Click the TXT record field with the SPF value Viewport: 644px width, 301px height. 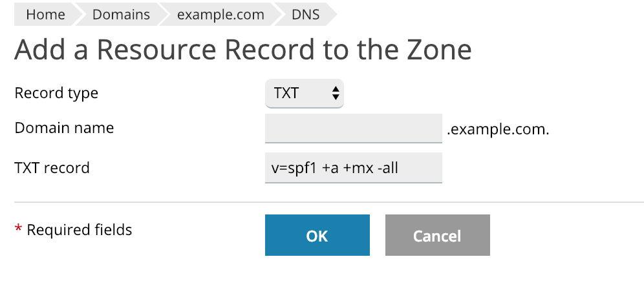(x=353, y=168)
